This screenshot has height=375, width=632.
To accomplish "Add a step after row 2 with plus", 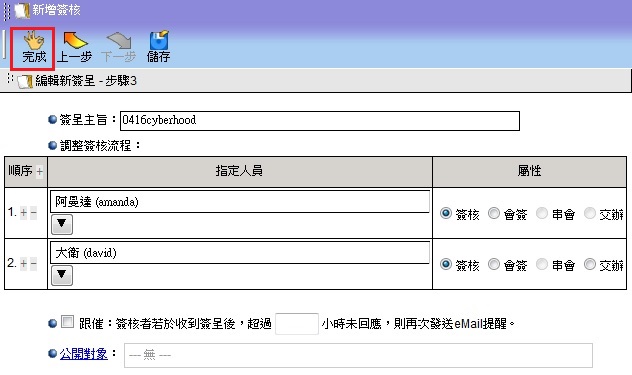I will [24, 264].
